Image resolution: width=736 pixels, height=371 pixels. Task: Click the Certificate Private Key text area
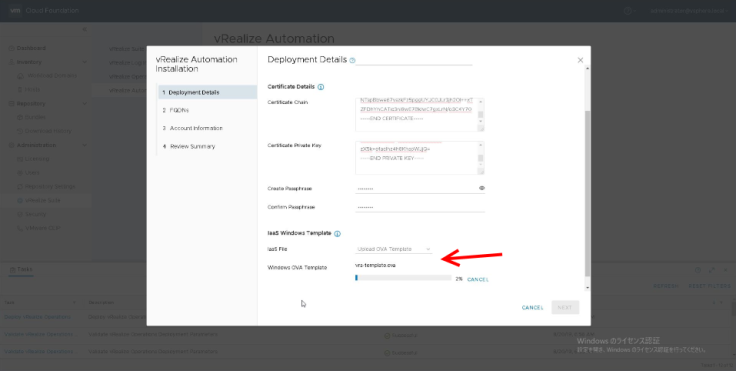[416, 158]
